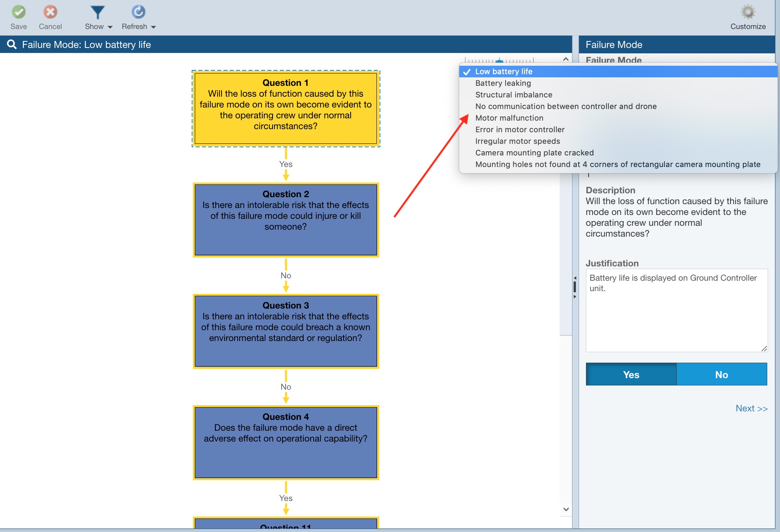Image resolution: width=780 pixels, height=532 pixels.
Task: Pick Structural imbalance failure mode
Action: pyautogui.click(x=513, y=95)
